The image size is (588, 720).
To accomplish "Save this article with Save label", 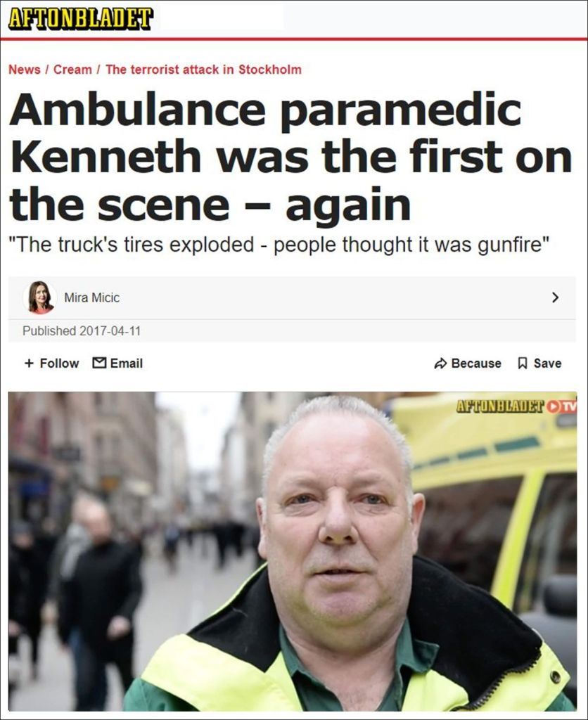I will tap(548, 364).
